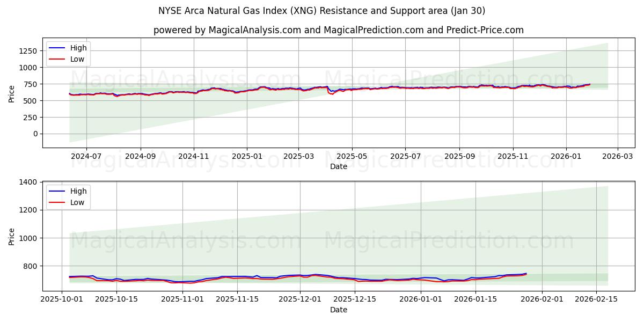
Task: Toggle High series in bottom chart legend
Action: 76,191
